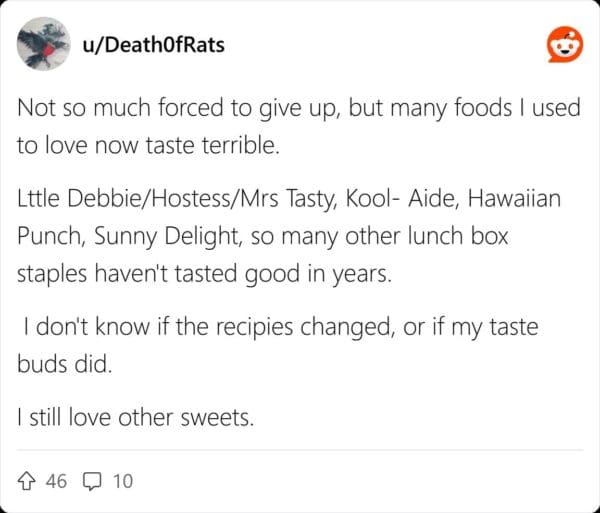Click the DeathOfRats profile avatar
This screenshot has height=513, width=600.
[44, 45]
